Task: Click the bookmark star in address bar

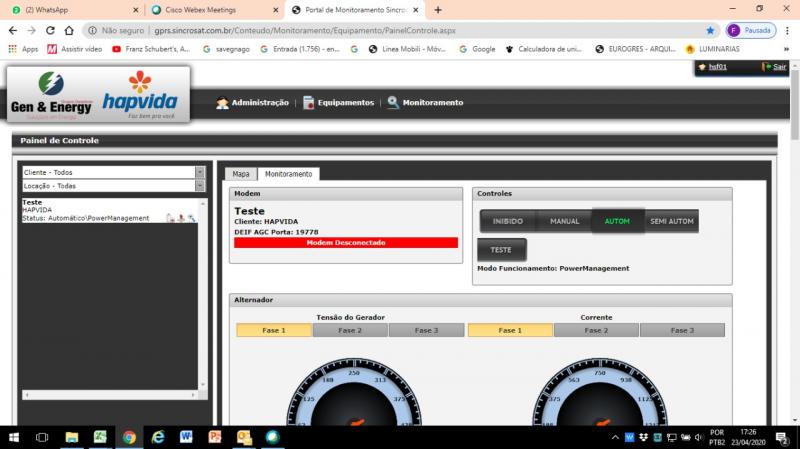Action: pyautogui.click(x=711, y=30)
